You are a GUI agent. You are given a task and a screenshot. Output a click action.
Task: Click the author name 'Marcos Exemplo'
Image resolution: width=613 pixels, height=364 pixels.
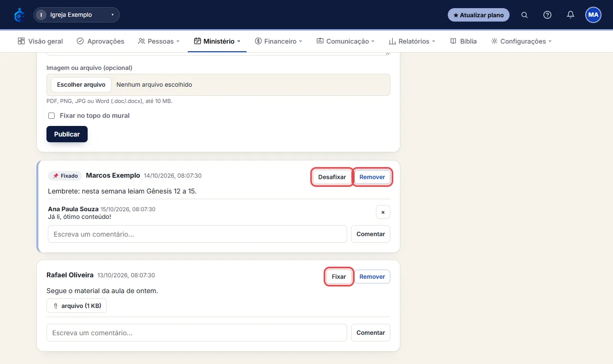[113, 175]
